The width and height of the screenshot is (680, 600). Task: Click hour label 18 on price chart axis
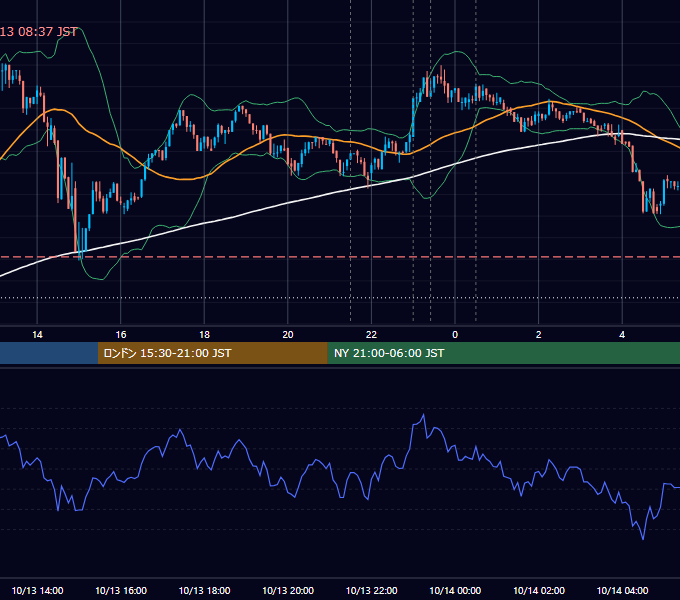pyautogui.click(x=204, y=335)
